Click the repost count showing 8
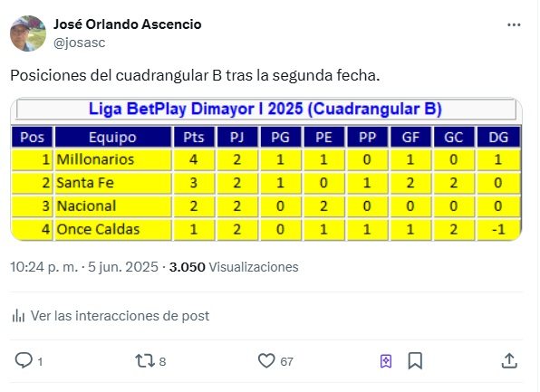The image size is (540, 392). (162, 362)
